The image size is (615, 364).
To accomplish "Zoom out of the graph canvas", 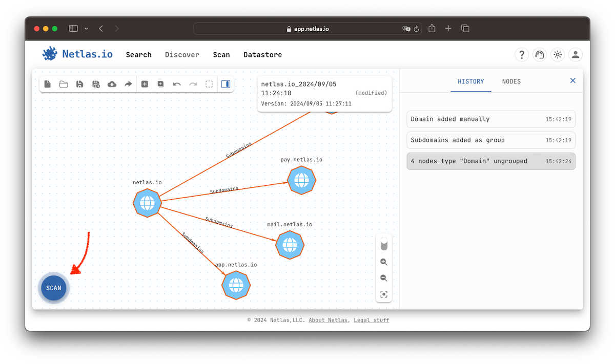I will [x=384, y=278].
